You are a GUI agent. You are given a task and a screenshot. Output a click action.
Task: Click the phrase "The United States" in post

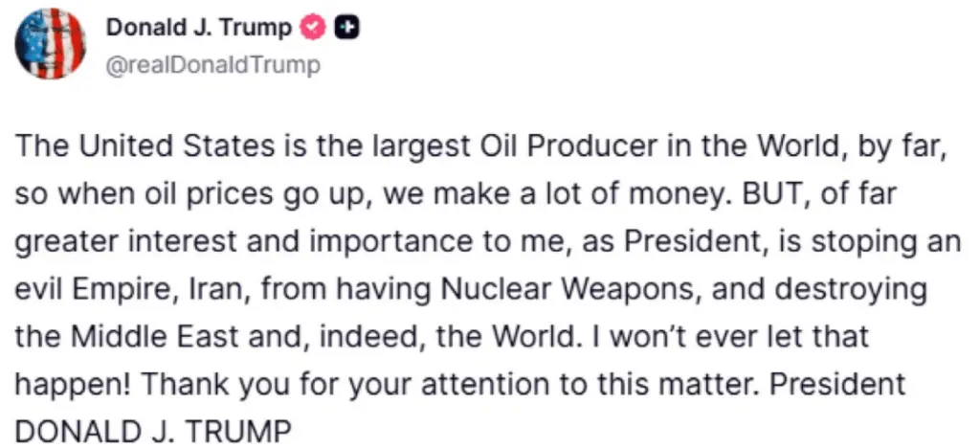tap(113, 146)
